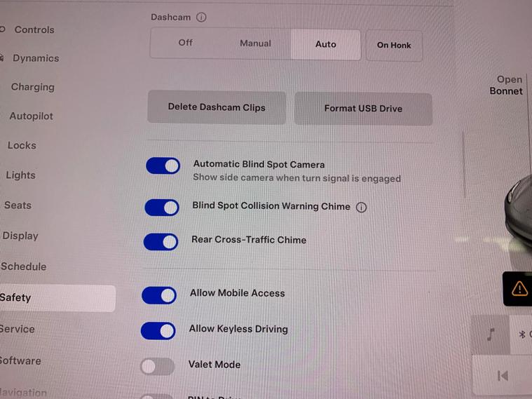Open Blind Spot Collision Warning Chime info

tap(362, 207)
